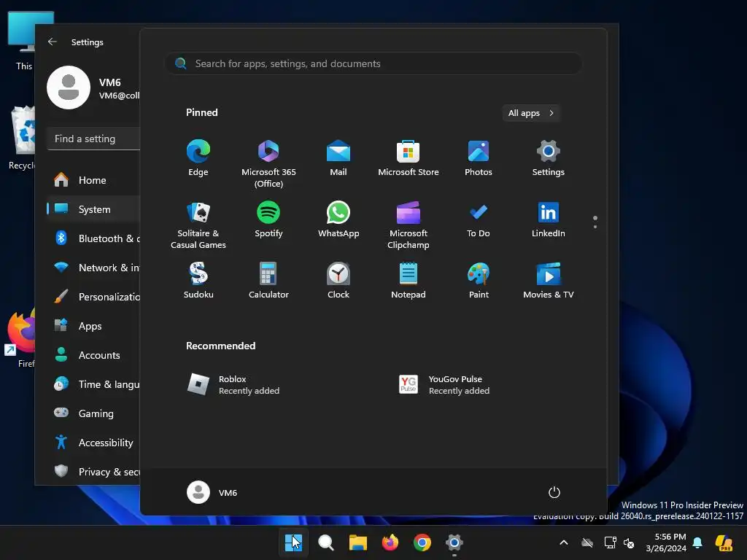Open clock and date 5:56 PM
Screen dimensions: 747x560
pyautogui.click(x=665, y=542)
